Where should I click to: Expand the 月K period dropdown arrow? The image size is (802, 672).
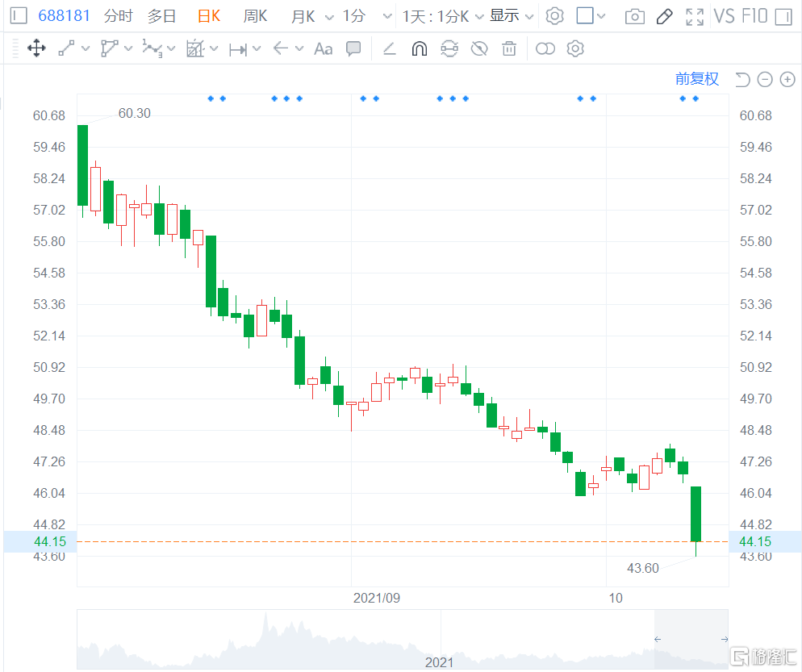pos(329,17)
